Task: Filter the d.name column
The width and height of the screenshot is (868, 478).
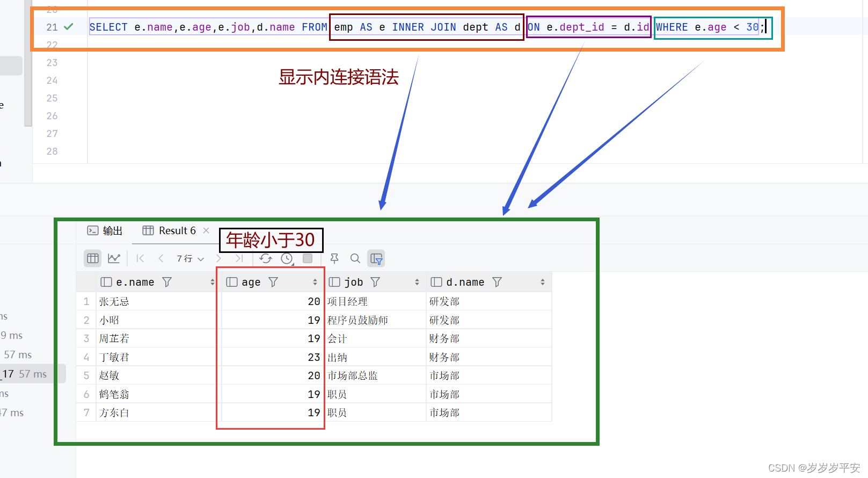Action: (497, 282)
